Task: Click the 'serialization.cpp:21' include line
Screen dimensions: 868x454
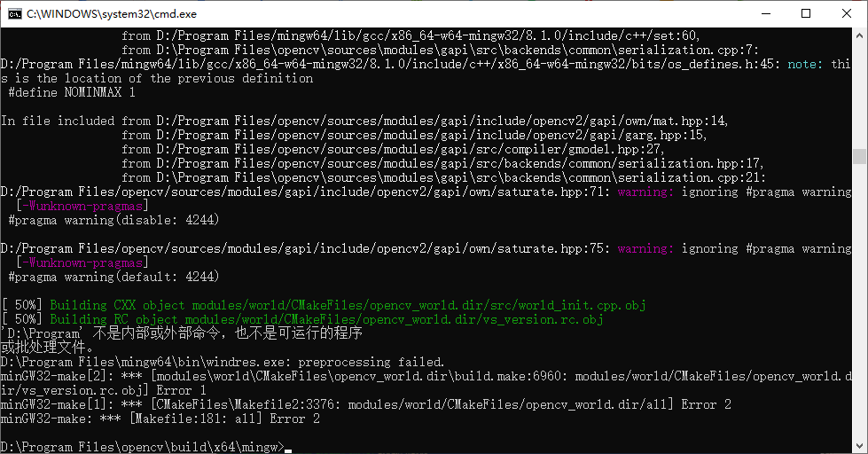Action: (x=444, y=177)
